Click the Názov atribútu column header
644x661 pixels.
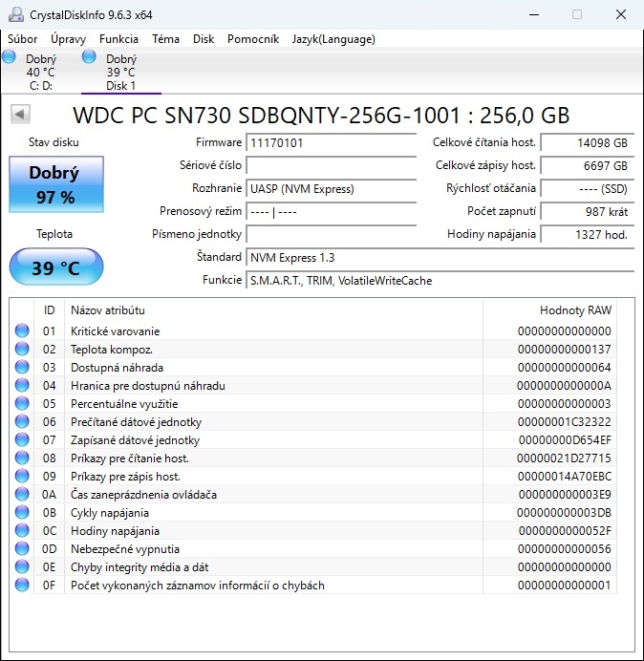click(273, 310)
